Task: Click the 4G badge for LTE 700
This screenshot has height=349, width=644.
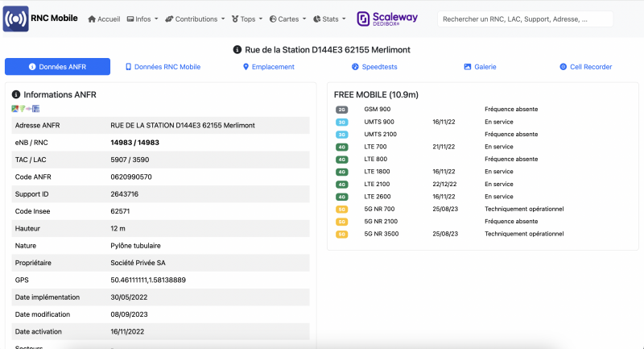Action: (x=342, y=147)
